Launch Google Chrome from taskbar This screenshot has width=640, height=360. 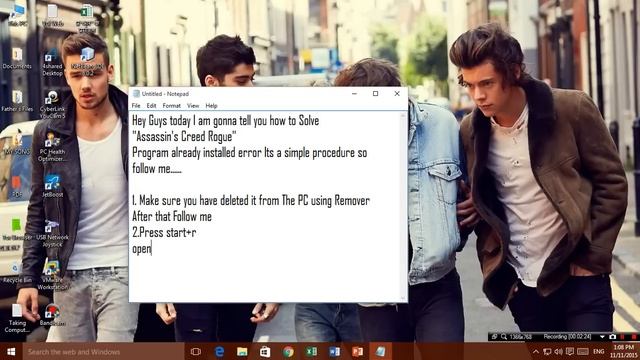tap(288, 351)
